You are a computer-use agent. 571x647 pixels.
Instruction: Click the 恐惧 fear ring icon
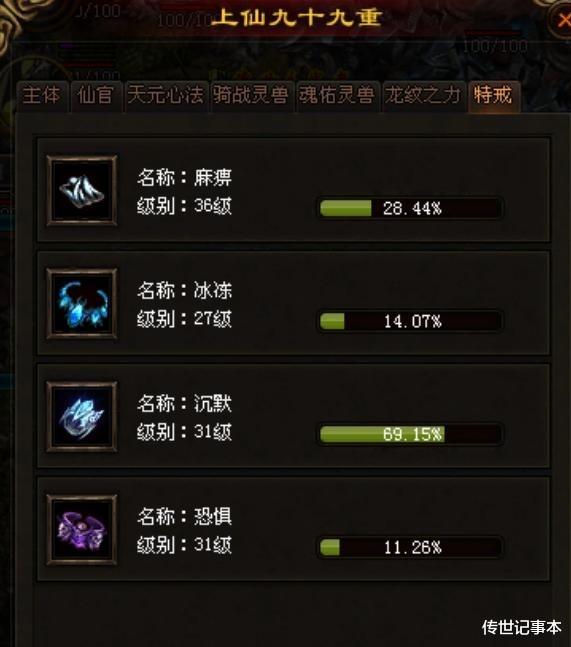click(x=82, y=530)
